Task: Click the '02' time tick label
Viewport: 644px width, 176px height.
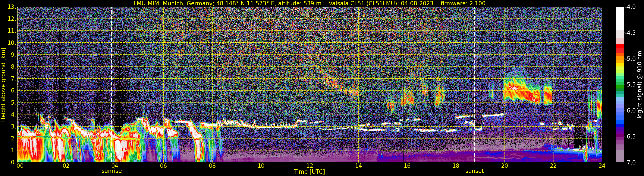Action: click(x=66, y=166)
